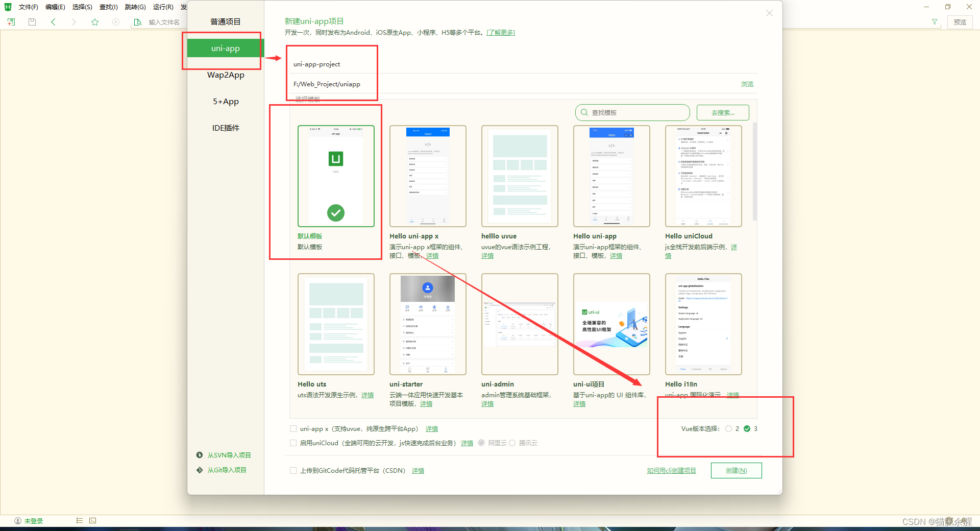
Task: Click the 预览 button at top right
Action: [960, 22]
